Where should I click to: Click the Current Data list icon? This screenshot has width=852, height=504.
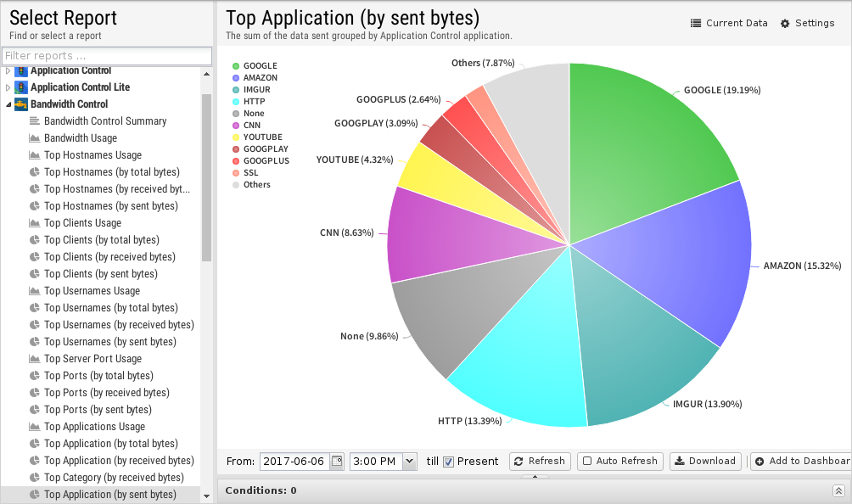pos(696,24)
